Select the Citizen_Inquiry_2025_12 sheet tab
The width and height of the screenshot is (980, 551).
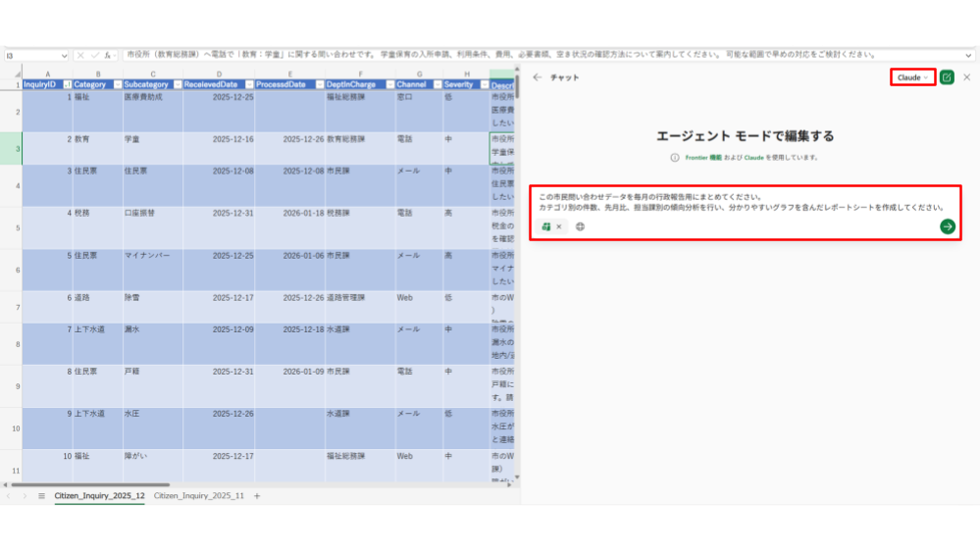[99, 496]
